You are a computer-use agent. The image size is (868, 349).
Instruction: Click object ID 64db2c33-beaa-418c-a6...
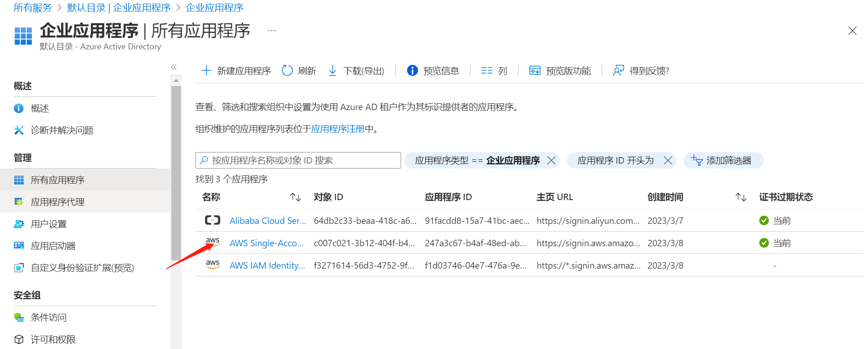365,221
